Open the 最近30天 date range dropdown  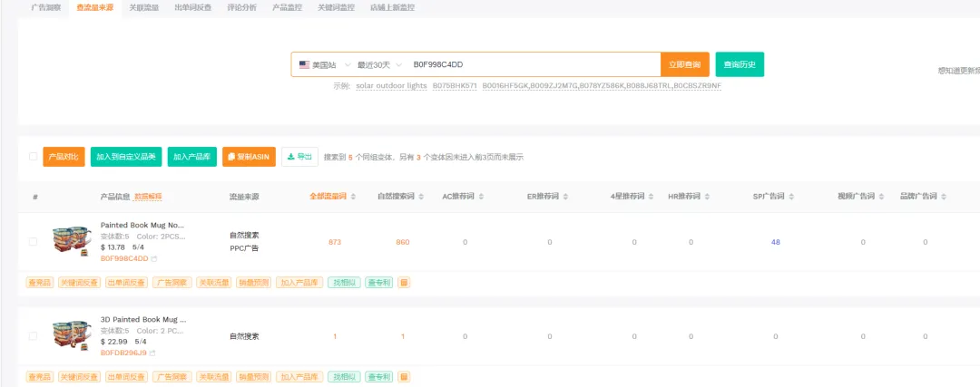379,64
